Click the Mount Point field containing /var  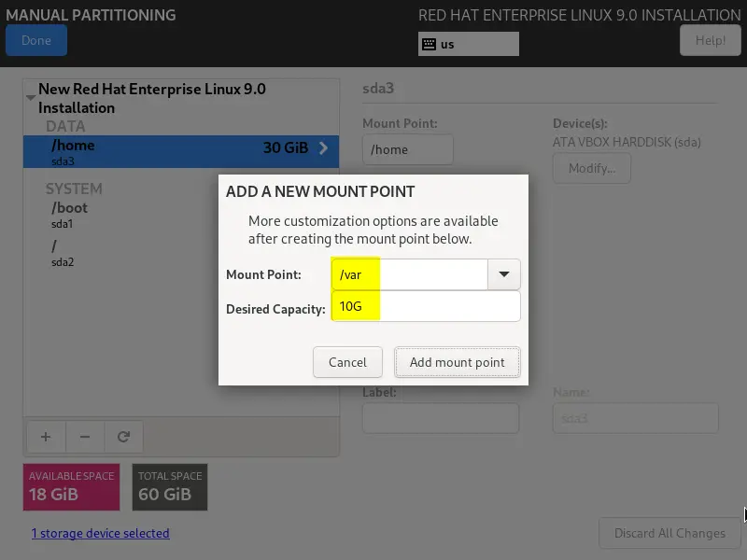point(410,274)
